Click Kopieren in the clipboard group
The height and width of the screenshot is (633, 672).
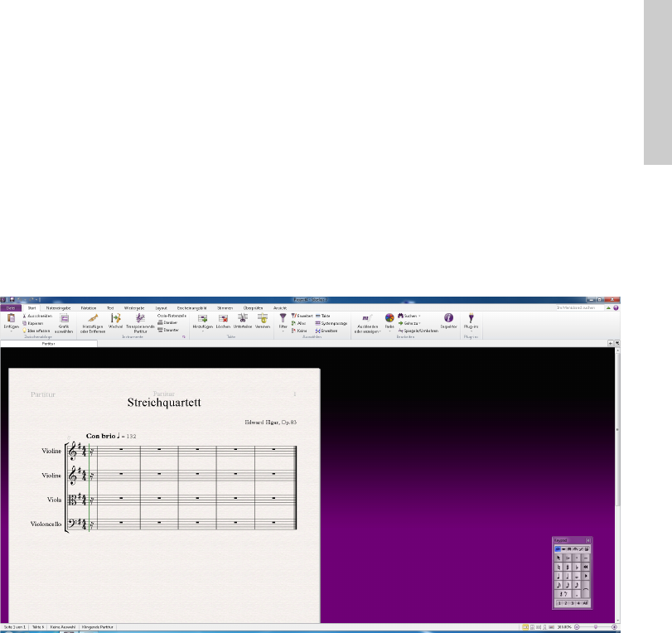click(33, 323)
